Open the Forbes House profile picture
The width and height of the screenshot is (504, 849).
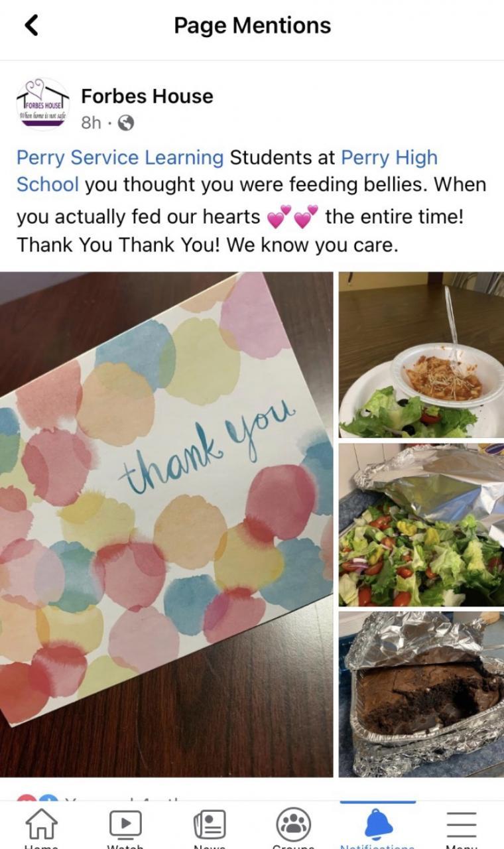click(43, 105)
